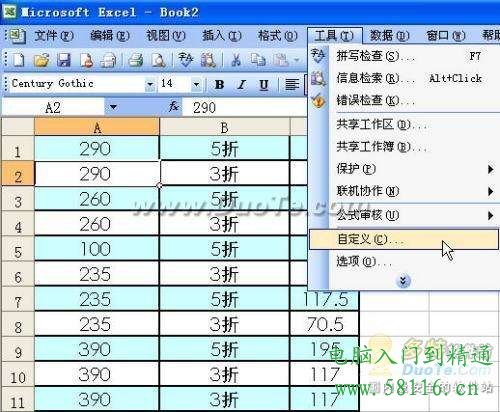Open the 格式(O) menu
Screen dimensions: 500x412
coord(277,35)
